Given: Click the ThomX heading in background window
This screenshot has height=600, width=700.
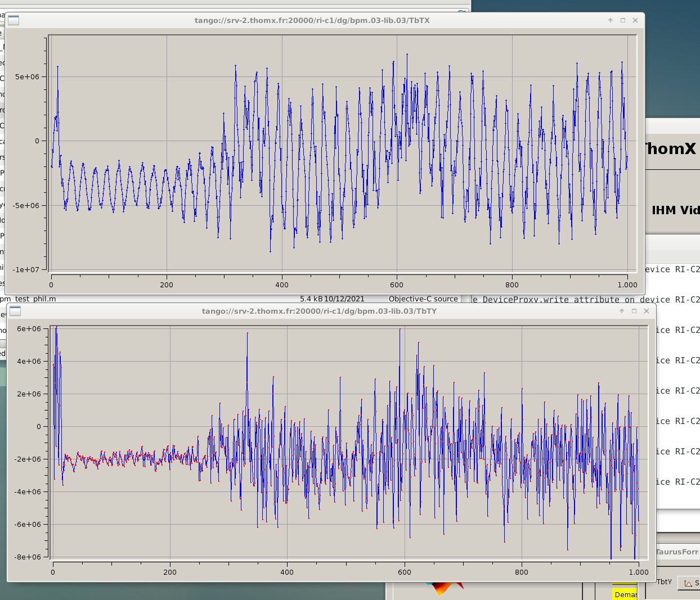Looking at the screenshot, I should point(670,149).
